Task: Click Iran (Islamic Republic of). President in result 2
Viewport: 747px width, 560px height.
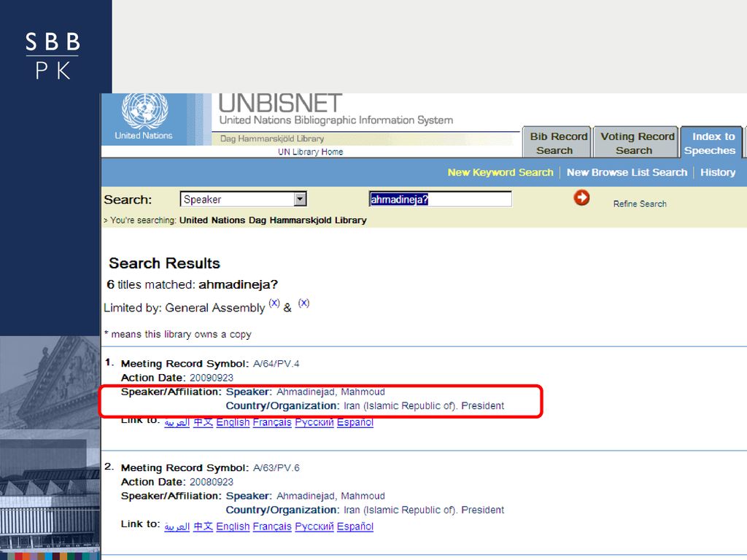Action: click(424, 510)
